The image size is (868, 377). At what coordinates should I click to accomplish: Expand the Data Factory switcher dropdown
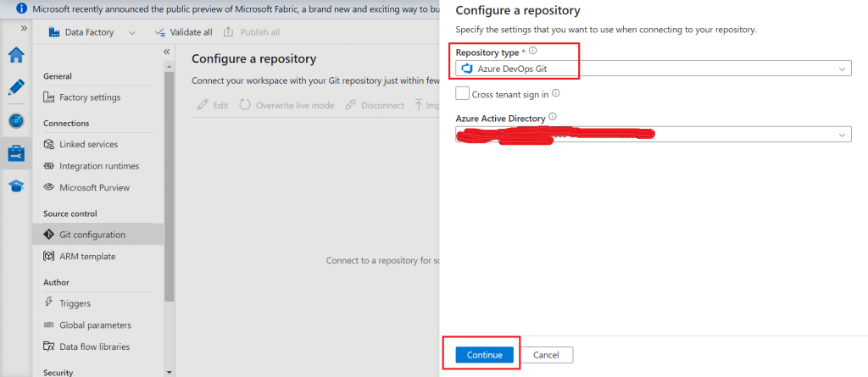[132, 32]
